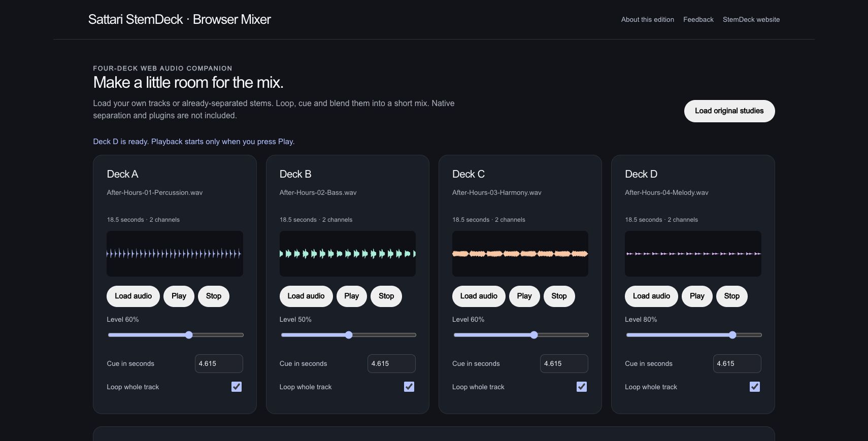Click file name After-Hours-03-Harmony.wav
The width and height of the screenshot is (868, 441).
pyautogui.click(x=497, y=192)
